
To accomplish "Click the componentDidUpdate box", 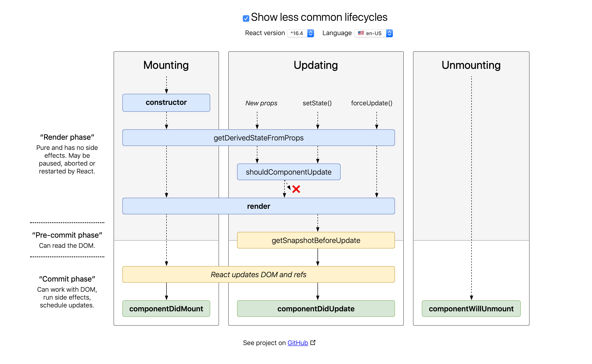I will pos(316,309).
